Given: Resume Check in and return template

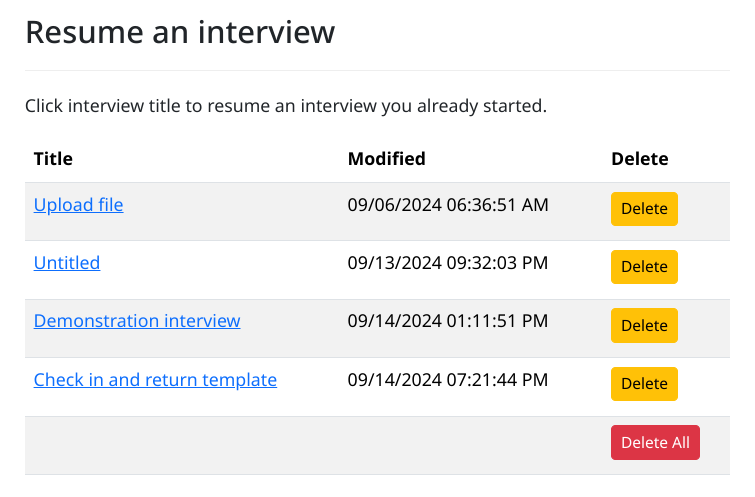Looking at the screenshot, I should point(155,380).
